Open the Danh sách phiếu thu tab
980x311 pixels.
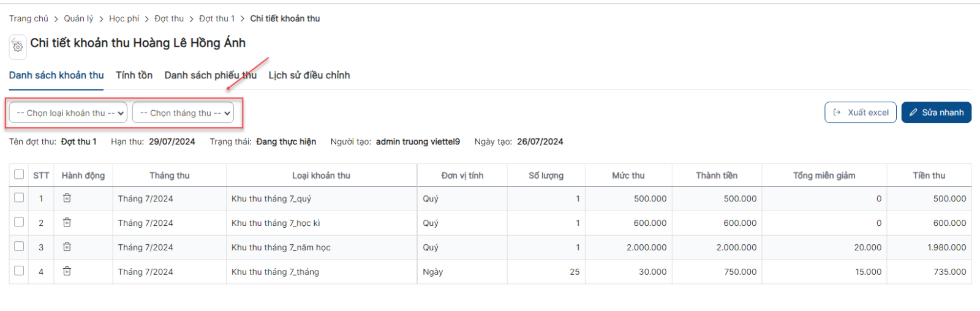[211, 75]
